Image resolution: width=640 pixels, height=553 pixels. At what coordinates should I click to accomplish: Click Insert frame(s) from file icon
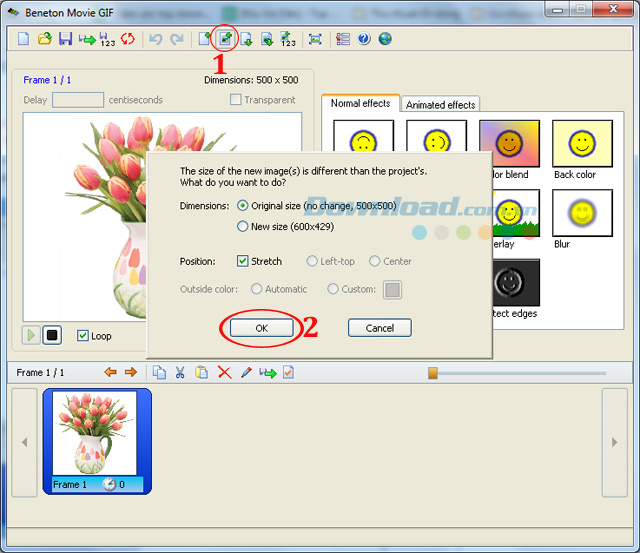[225, 39]
